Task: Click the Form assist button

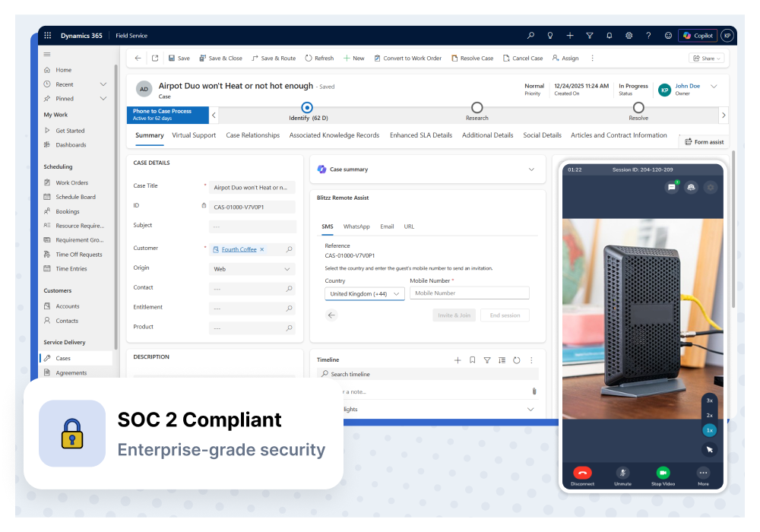Action: 705,142
